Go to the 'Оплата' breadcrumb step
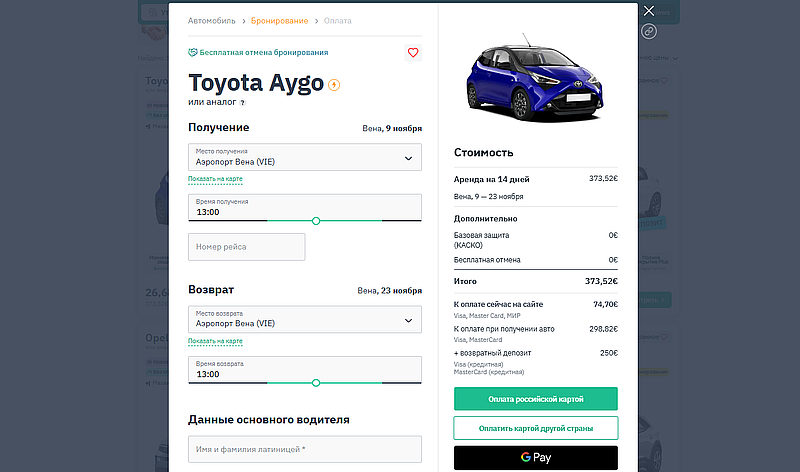The image size is (800, 472). (337, 21)
